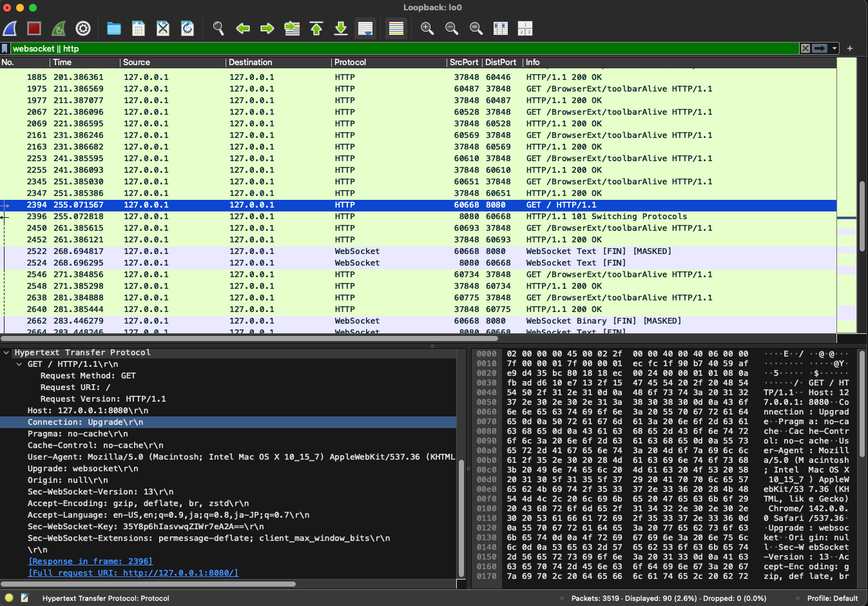The image size is (868, 606).
Task: Sort packets by the Protocol column header
Action: coord(350,63)
